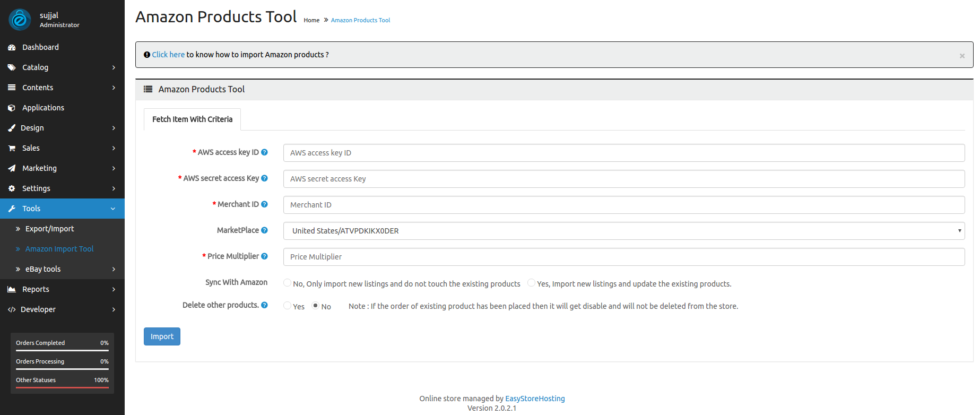Click the Orders Processing progress bar
The image size is (980, 415).
(62, 369)
